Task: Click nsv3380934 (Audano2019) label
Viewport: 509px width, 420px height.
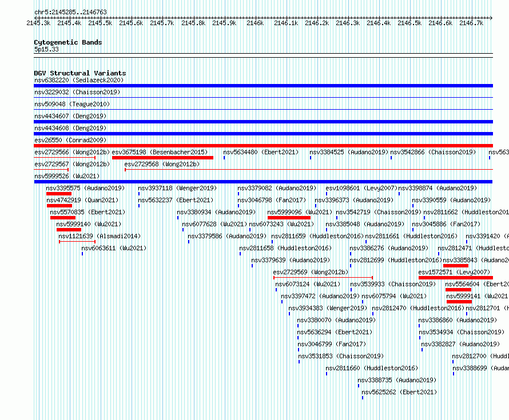Action: [x=216, y=212]
